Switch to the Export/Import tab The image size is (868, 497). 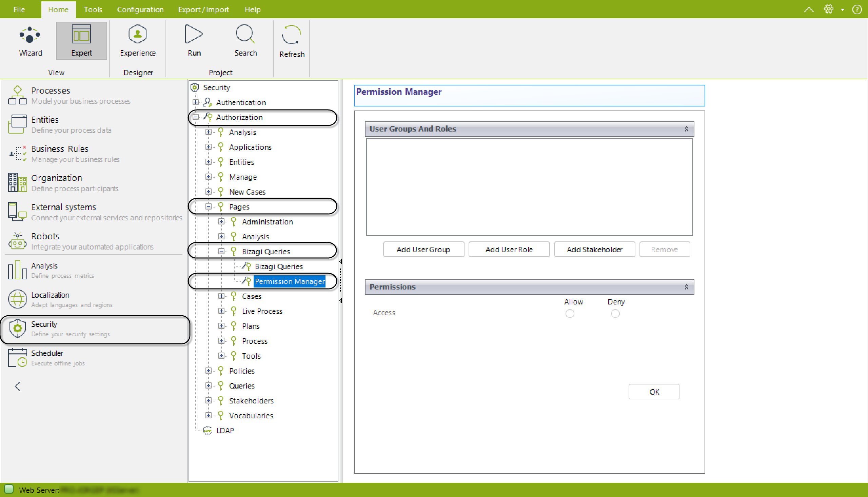203,9
